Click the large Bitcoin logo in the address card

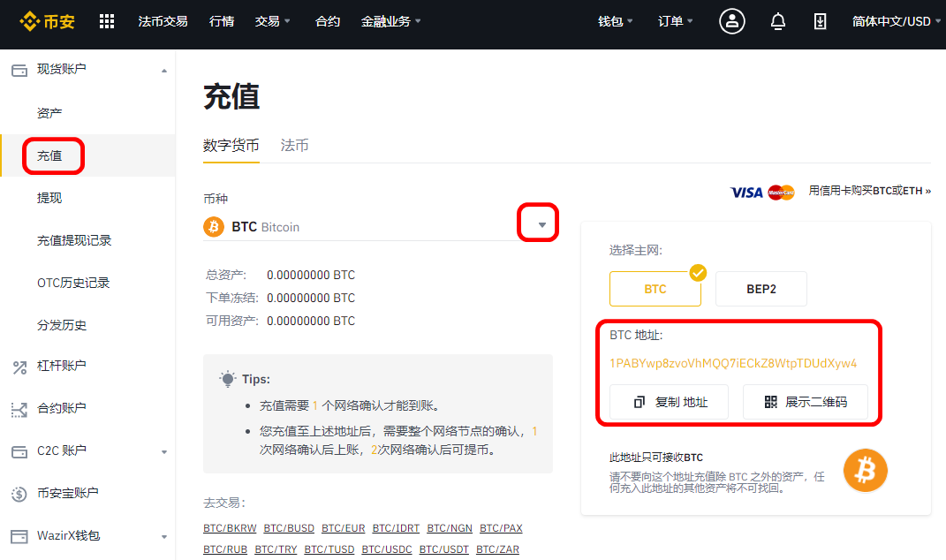pyautogui.click(x=865, y=470)
